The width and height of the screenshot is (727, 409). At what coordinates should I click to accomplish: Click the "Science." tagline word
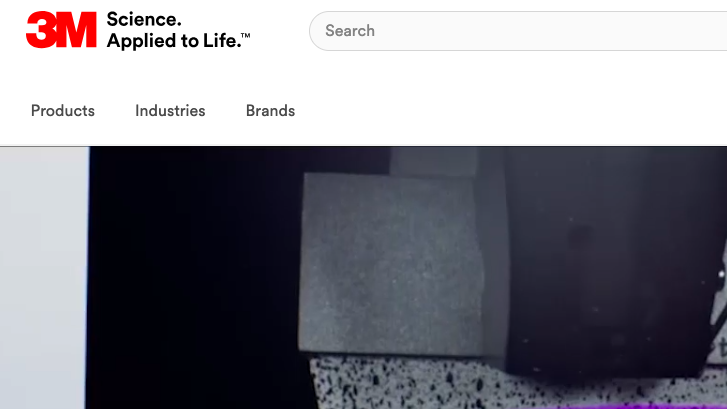[144, 19]
